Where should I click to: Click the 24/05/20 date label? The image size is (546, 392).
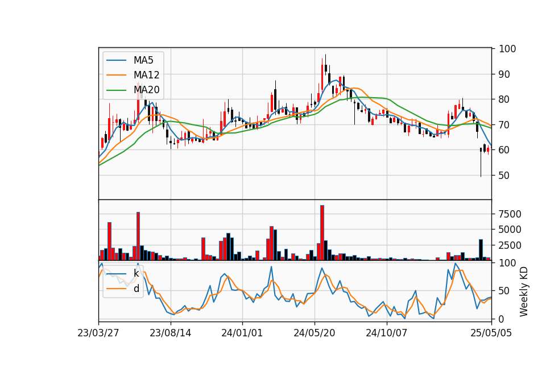pyautogui.click(x=315, y=333)
